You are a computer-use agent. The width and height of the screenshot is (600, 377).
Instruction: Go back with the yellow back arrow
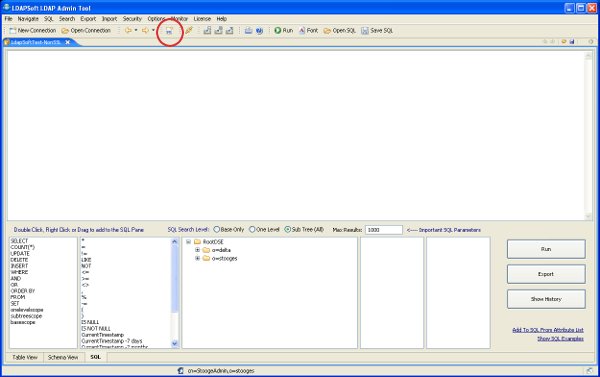[128, 31]
